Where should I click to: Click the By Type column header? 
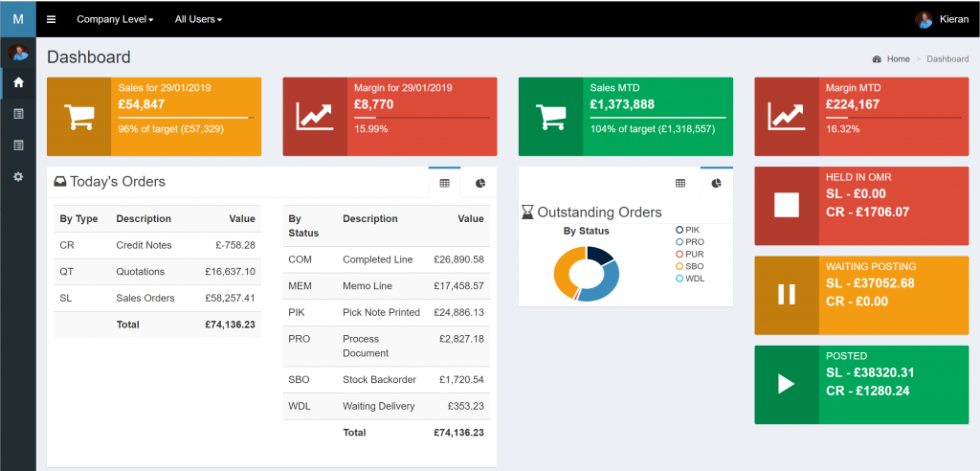coord(77,219)
